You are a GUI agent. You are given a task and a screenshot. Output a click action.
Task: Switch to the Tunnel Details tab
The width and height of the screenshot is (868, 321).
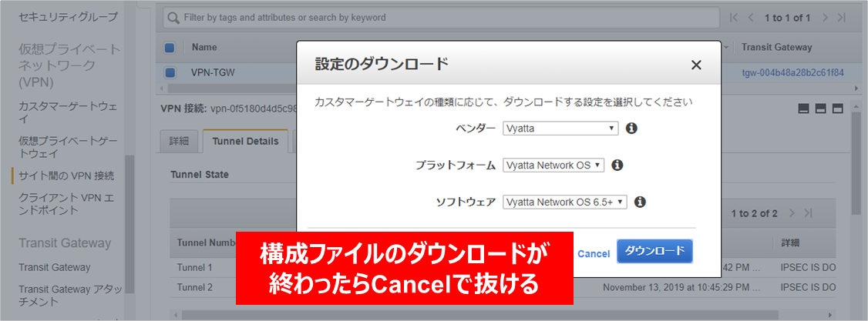pyautogui.click(x=245, y=142)
